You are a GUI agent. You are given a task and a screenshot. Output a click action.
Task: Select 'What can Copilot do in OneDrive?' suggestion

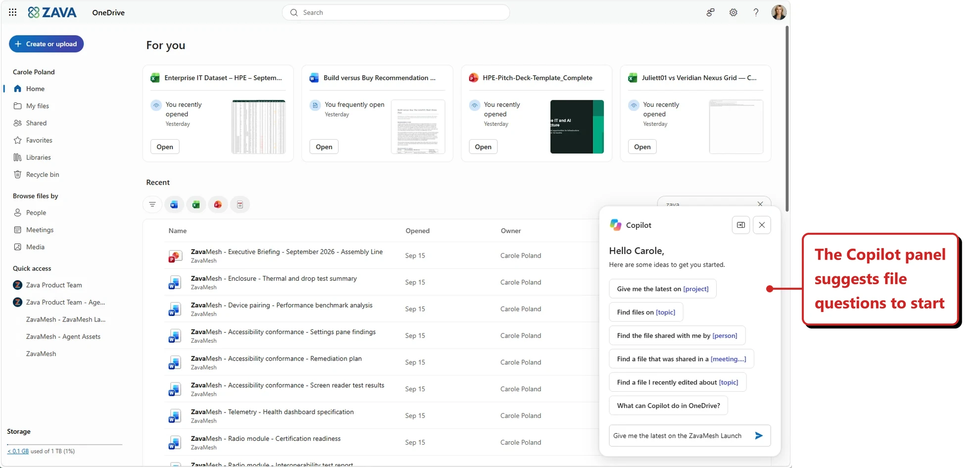668,406
